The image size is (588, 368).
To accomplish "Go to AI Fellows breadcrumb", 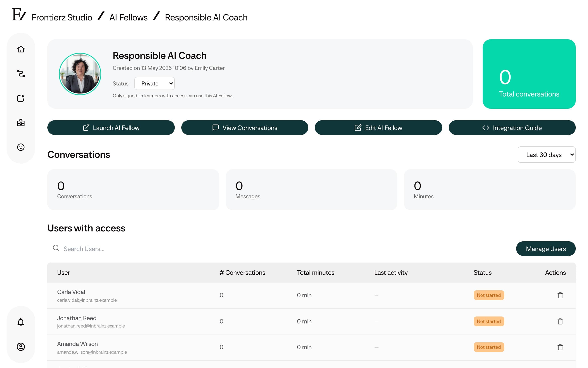I will [x=128, y=18].
